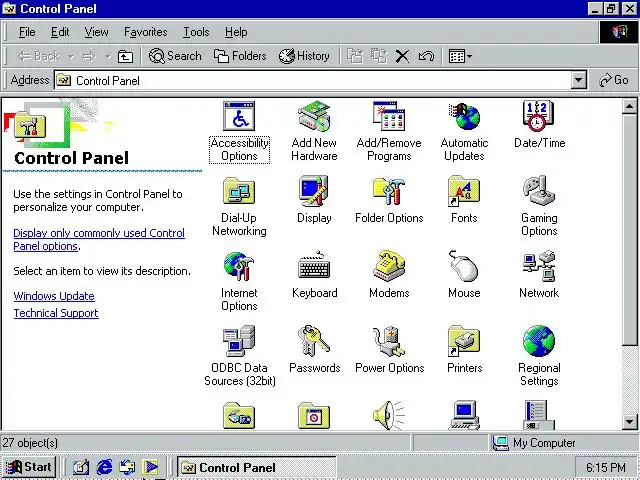The height and width of the screenshot is (480, 640).
Task: Launch Outlook Express Quick Launch icon
Action: pyautogui.click(x=127, y=467)
